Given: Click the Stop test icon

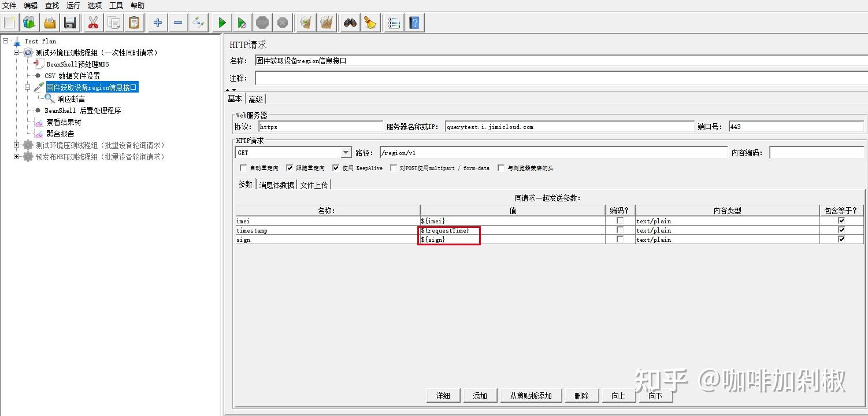Looking at the screenshot, I should (262, 22).
